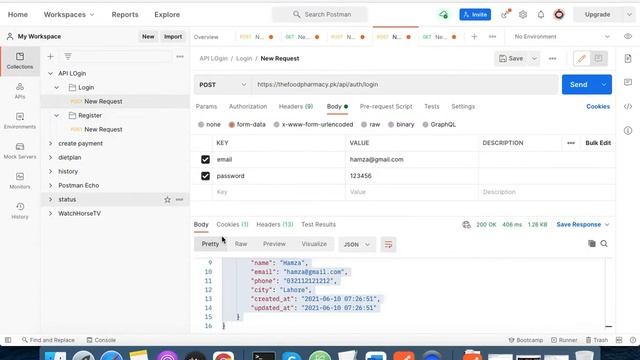Switch to the pencil edit mode icon

582,59
